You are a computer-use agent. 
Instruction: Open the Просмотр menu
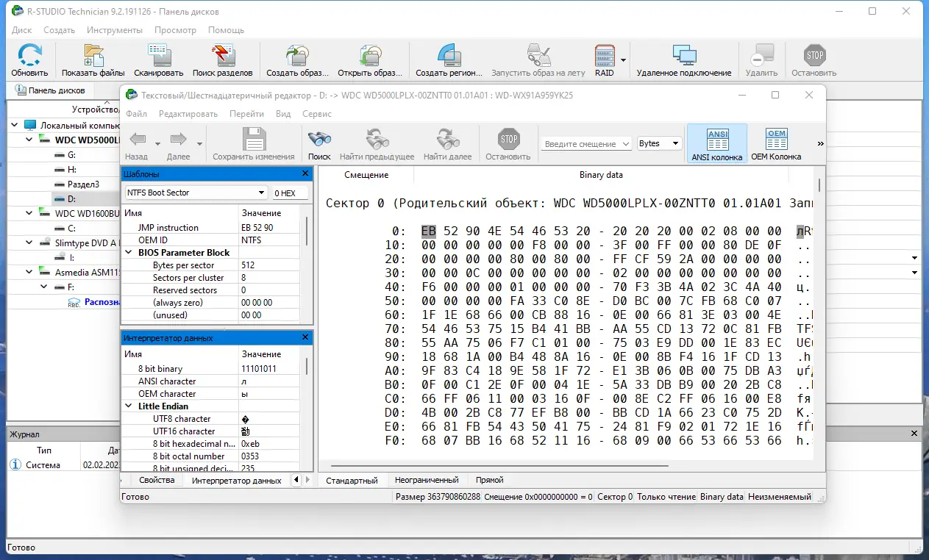click(175, 30)
